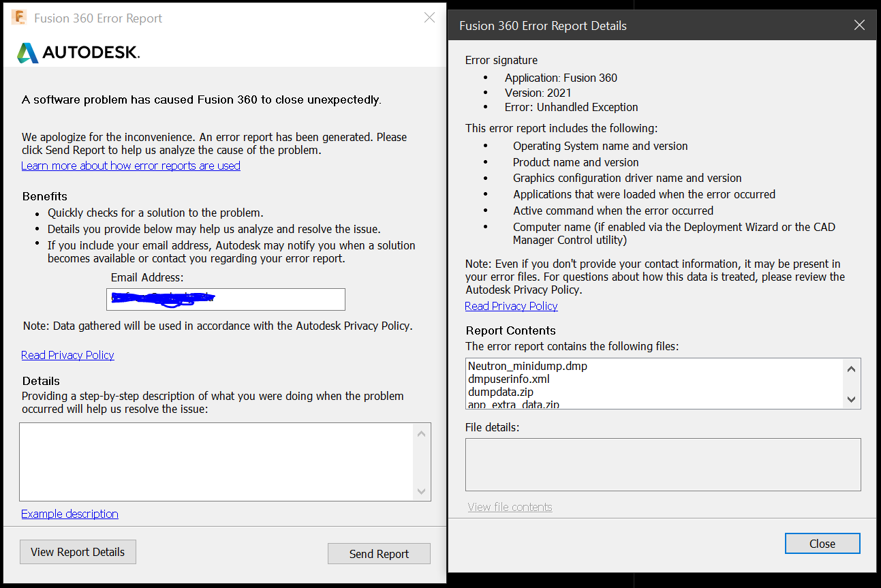Click the Autodesk logo

click(x=78, y=52)
